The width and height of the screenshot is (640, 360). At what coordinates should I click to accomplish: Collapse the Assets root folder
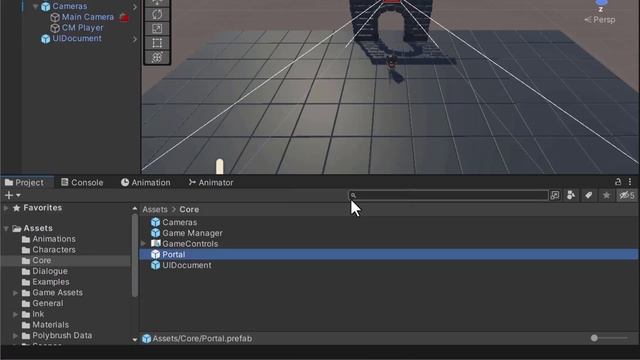[6, 229]
